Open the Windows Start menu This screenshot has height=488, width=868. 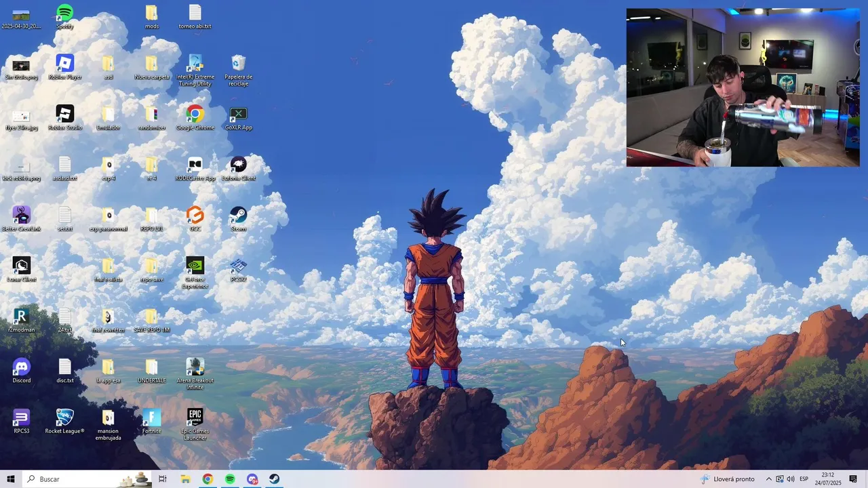pyautogui.click(x=11, y=479)
